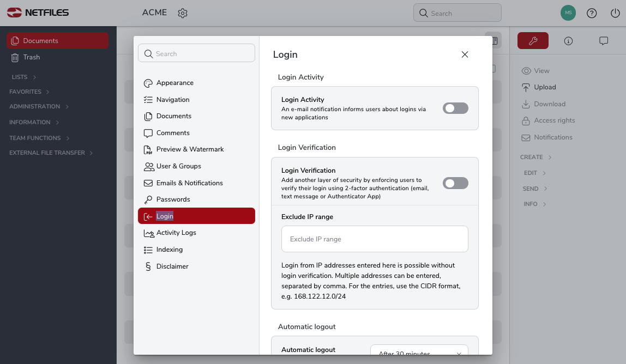Click the power logout icon
This screenshot has width=626, height=364.
(615, 13)
